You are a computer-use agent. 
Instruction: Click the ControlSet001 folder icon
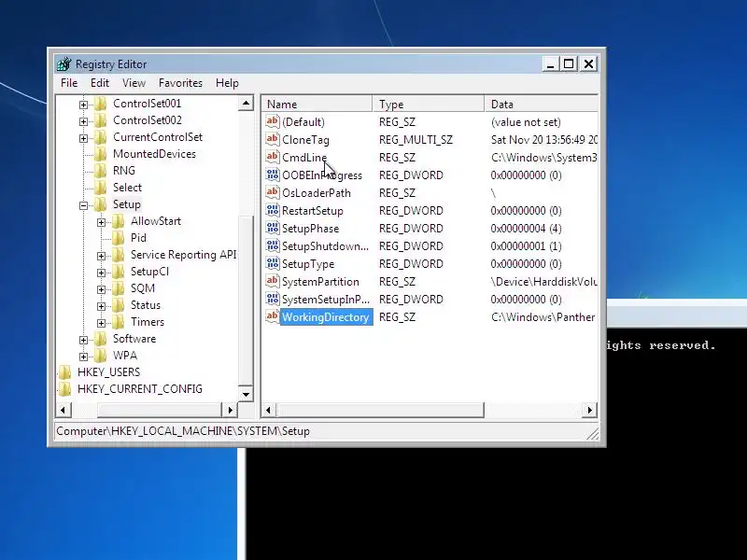pyautogui.click(x=101, y=104)
